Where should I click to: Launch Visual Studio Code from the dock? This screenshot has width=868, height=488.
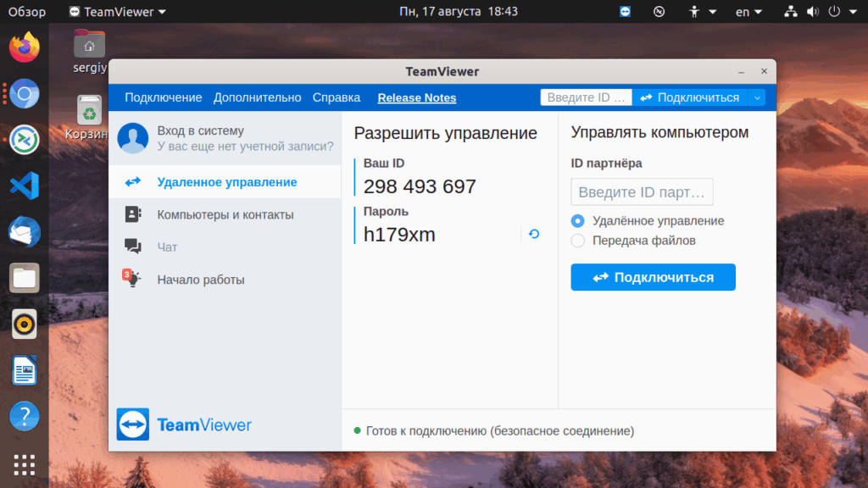click(25, 186)
